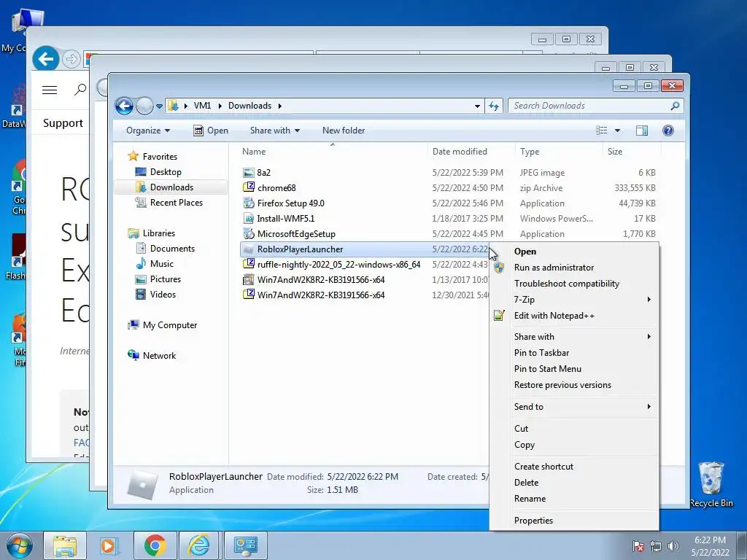Toggle the preview pane button
The height and width of the screenshot is (560, 747).
pos(642,131)
